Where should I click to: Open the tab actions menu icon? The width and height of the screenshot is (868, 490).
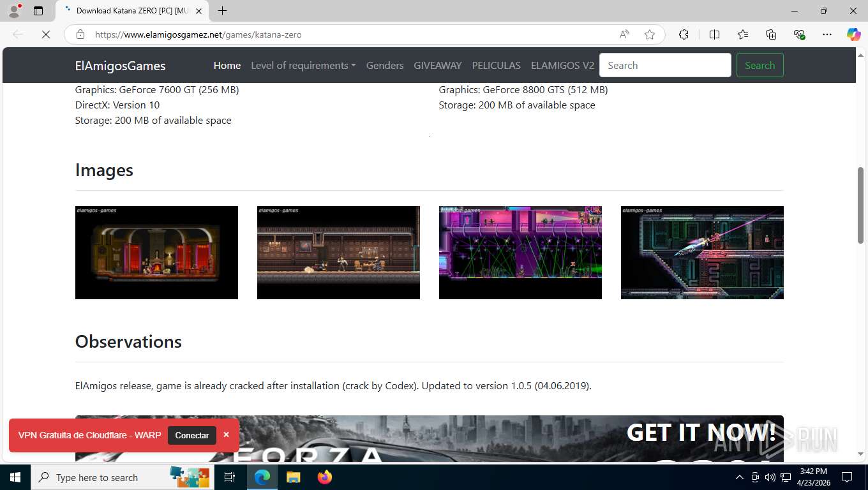(38, 10)
